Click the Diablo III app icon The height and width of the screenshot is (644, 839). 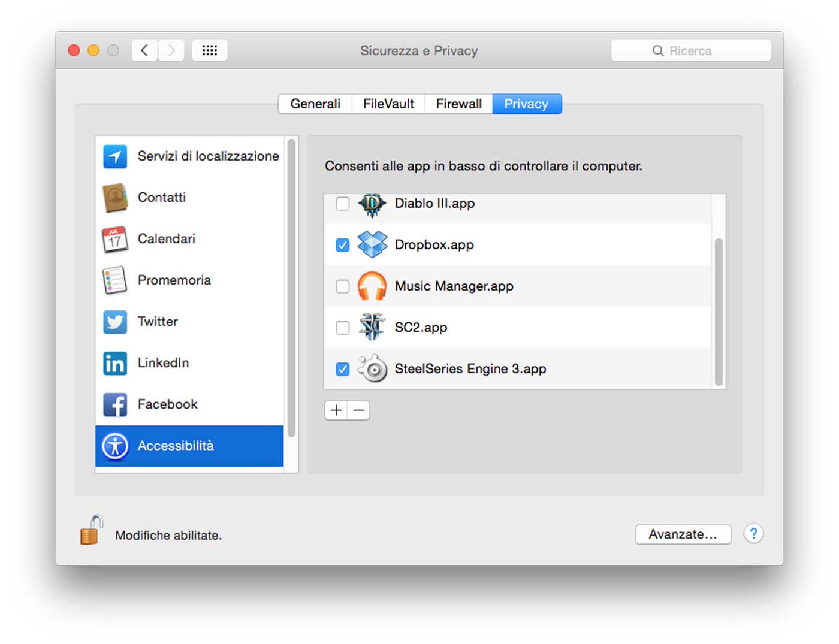[372, 204]
